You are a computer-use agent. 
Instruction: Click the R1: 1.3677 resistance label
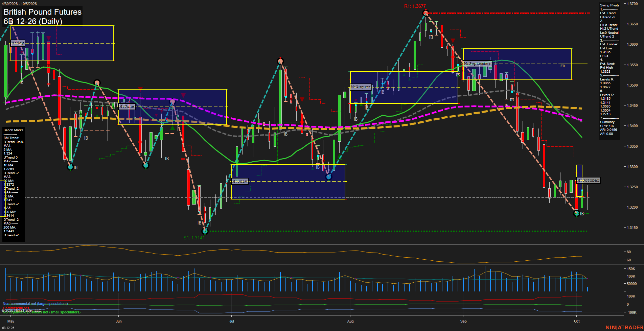coord(415,6)
